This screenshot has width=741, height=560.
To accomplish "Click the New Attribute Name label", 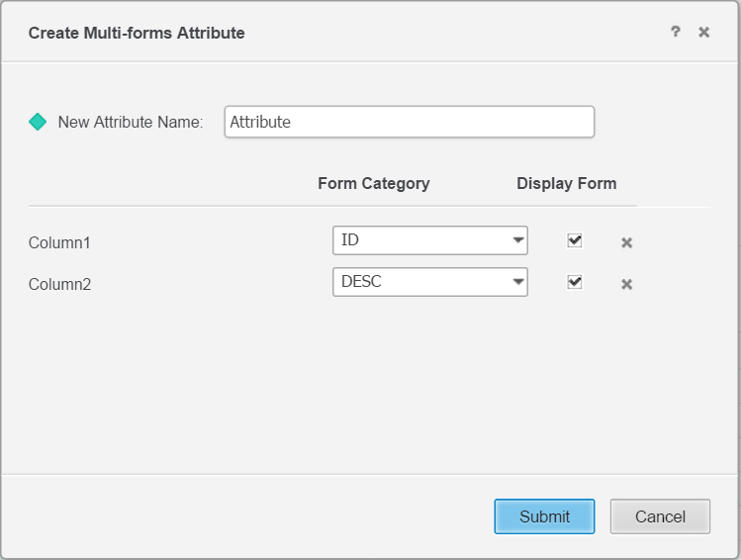I will pyautogui.click(x=130, y=122).
